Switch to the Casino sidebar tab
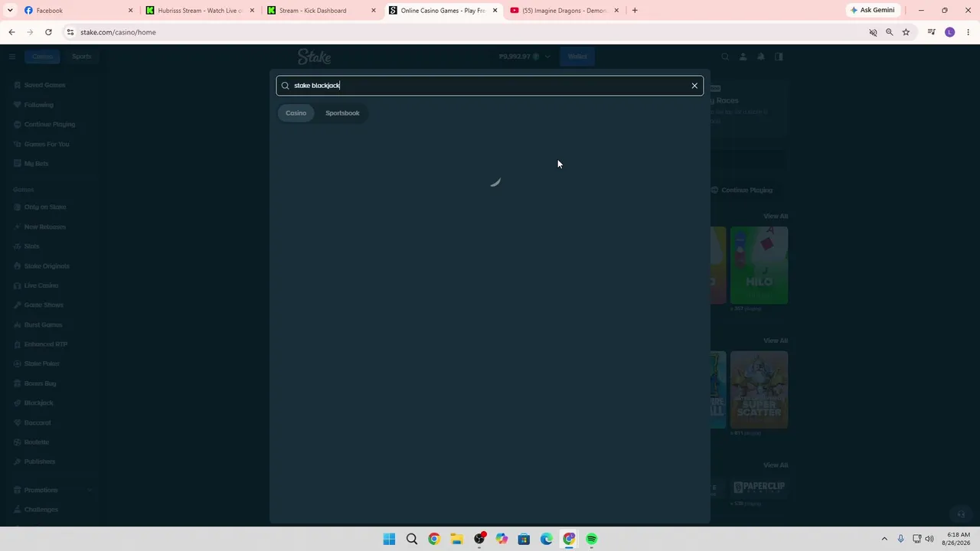980x551 pixels. coord(42,57)
